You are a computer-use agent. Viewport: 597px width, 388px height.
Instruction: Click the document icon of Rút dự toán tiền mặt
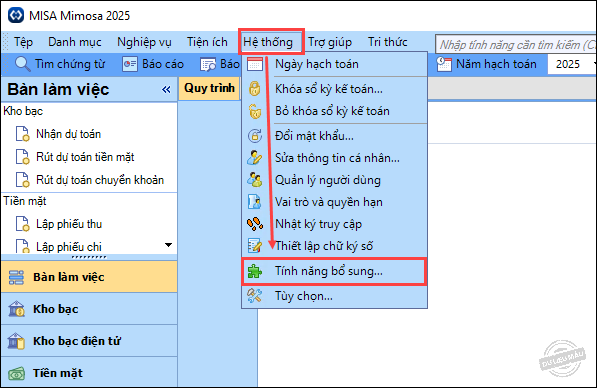click(x=22, y=157)
